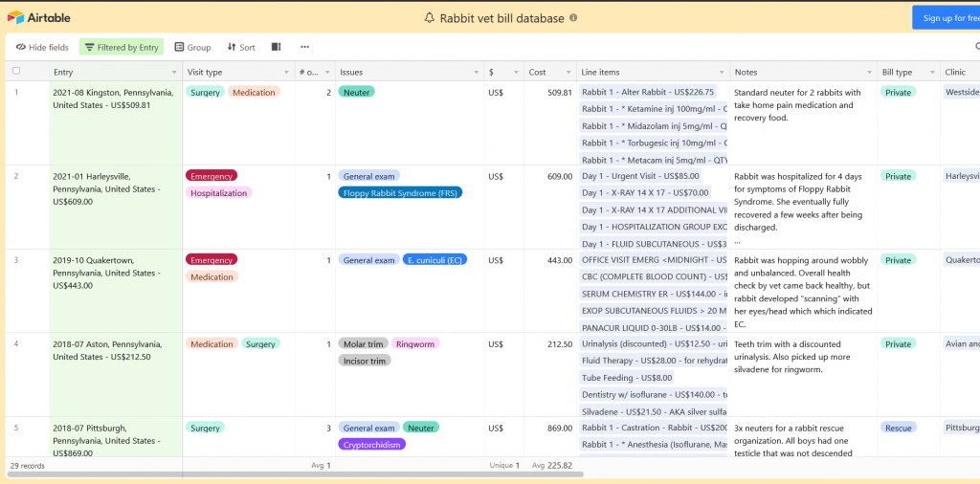Click the bell icon beside the database title
Screen dimensions: 980x484
pos(430,18)
